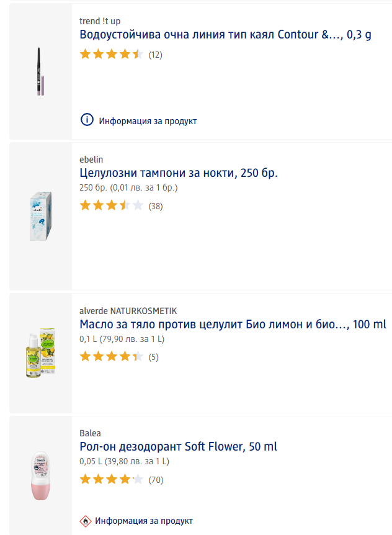The width and height of the screenshot is (392, 535).
Task: Open Информация за продукт for Balea deodorant
Action: pos(144,521)
